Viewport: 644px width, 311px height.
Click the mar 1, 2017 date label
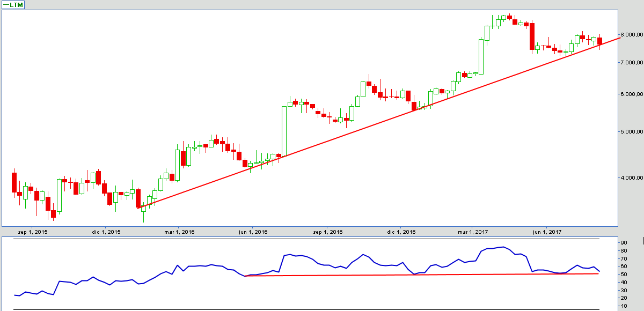(473, 232)
